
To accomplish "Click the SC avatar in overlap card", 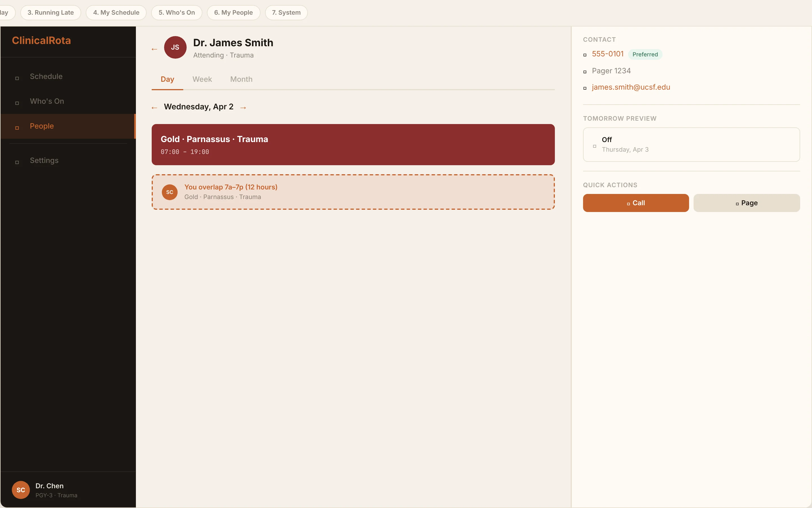I will pos(170,192).
